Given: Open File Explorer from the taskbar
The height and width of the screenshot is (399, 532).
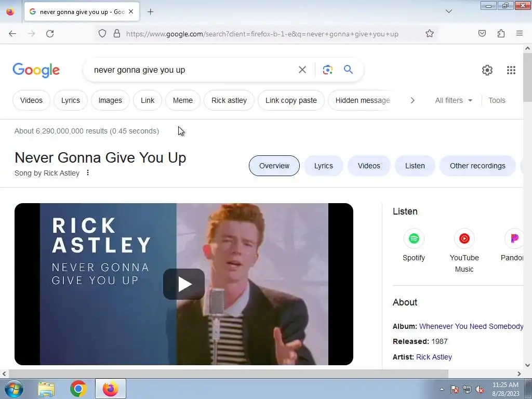Looking at the screenshot, I should (x=46, y=389).
